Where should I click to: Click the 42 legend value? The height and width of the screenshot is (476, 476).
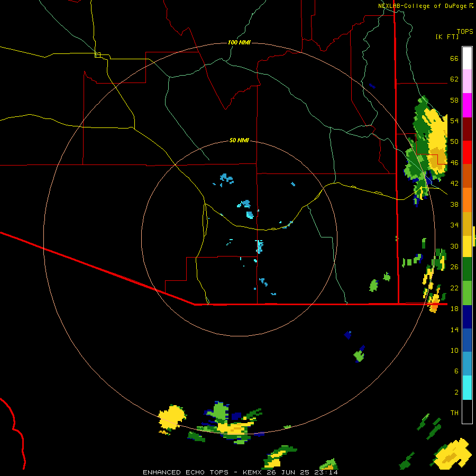[x=454, y=184]
